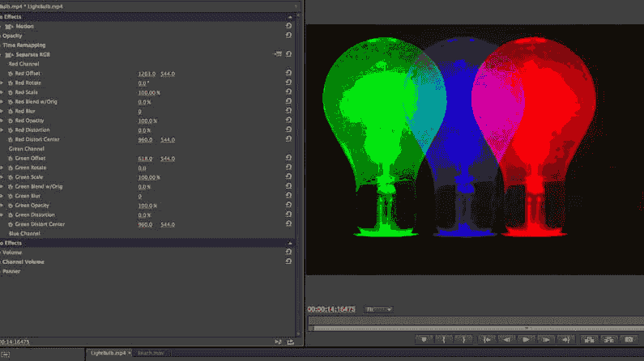
Task: Expand the Green Opacity parameter
Action: coord(2,206)
